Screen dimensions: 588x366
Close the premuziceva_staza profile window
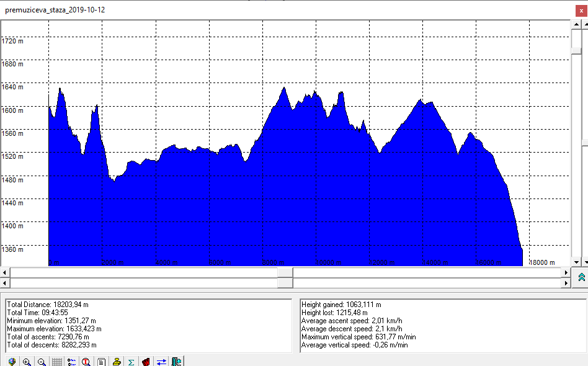pyautogui.click(x=579, y=10)
